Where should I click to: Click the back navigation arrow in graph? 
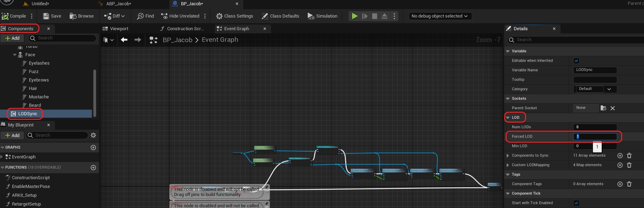(x=124, y=40)
